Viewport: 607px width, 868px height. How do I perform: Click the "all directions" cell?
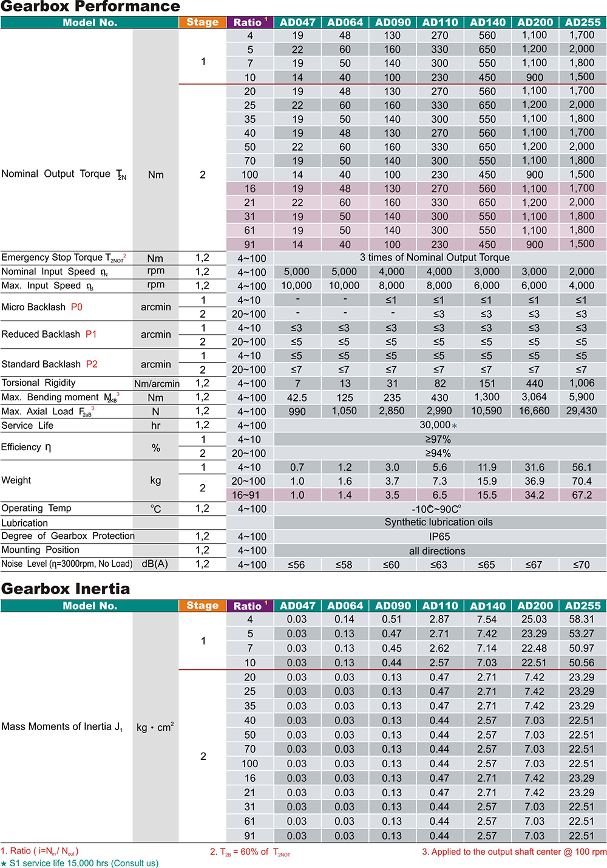(437, 551)
